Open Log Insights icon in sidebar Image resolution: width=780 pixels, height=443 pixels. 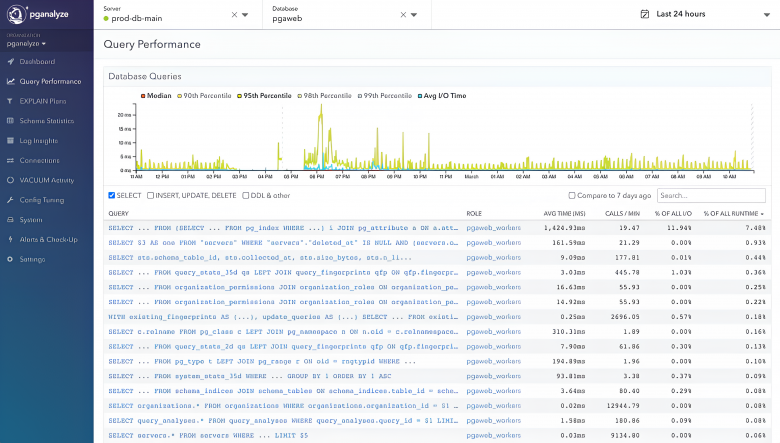pyautogui.click(x=10, y=141)
